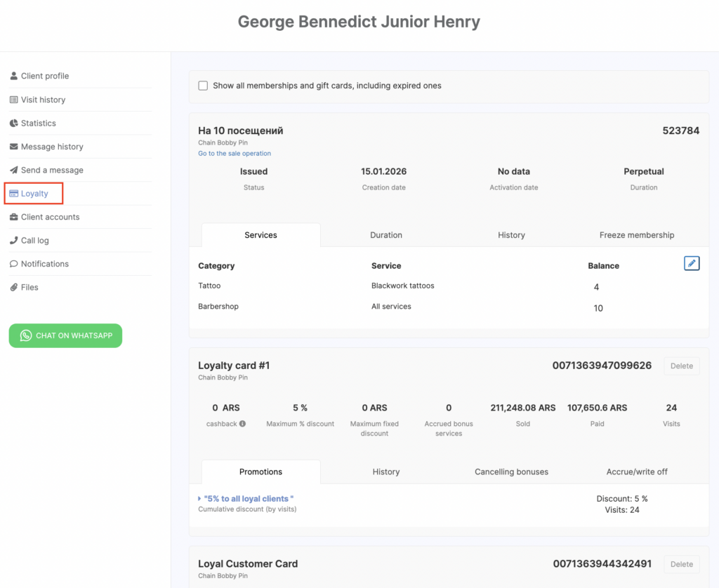
Task: Click Go to the sale operation link
Action: coord(234,153)
